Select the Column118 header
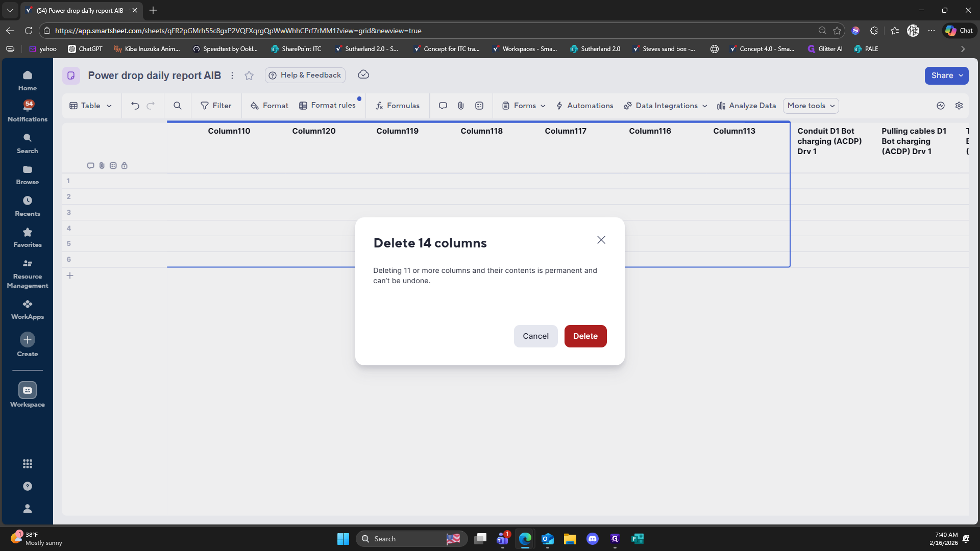Image resolution: width=980 pixels, height=551 pixels. click(481, 131)
